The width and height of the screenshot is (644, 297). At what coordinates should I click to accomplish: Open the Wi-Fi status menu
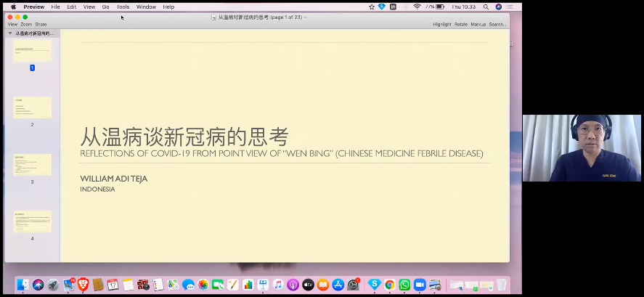click(417, 7)
